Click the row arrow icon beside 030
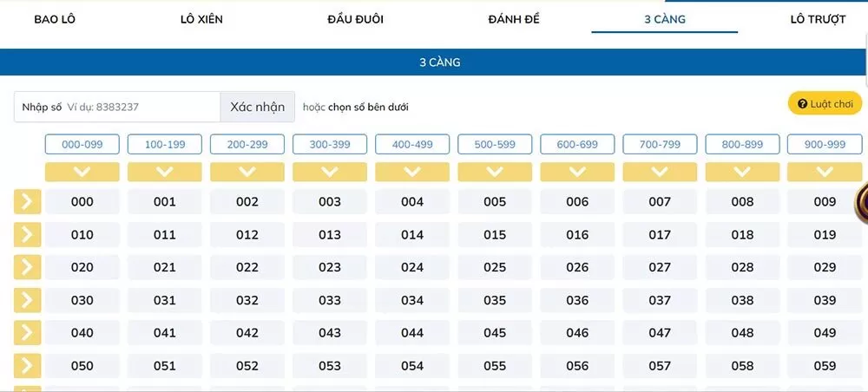This screenshot has width=868, height=392. click(x=28, y=301)
